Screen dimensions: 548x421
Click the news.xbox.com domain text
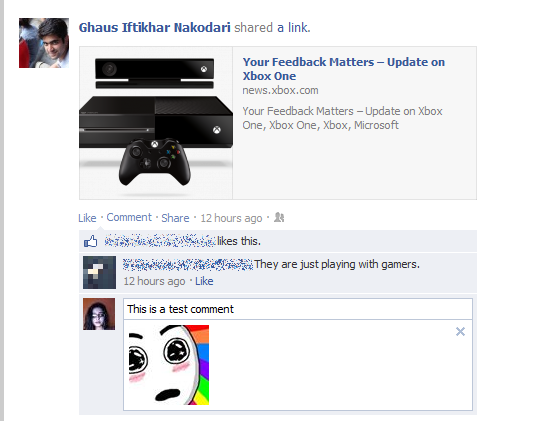coord(280,90)
